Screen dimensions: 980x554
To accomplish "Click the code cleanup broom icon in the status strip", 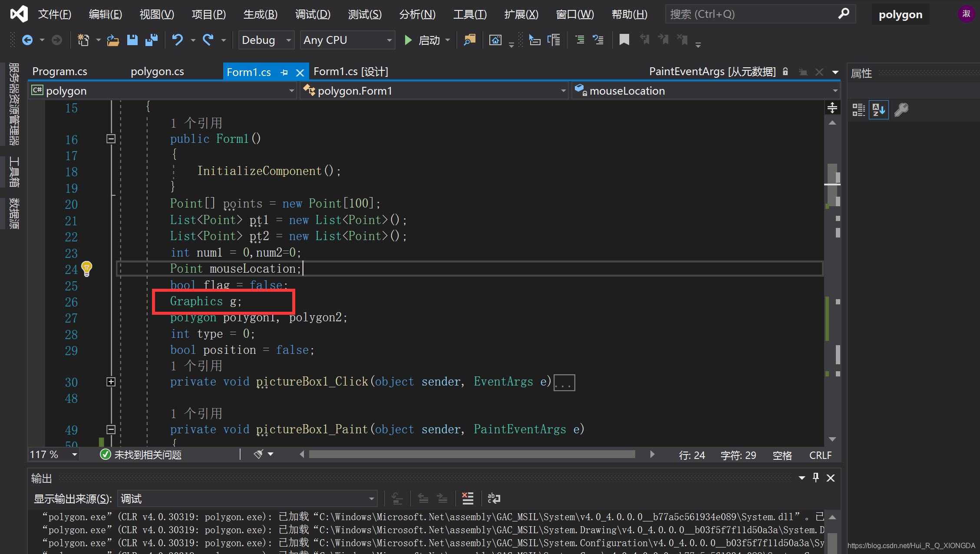I will pos(258,454).
